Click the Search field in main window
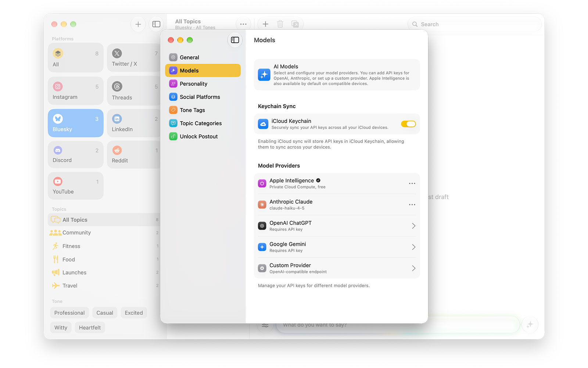 pos(474,24)
